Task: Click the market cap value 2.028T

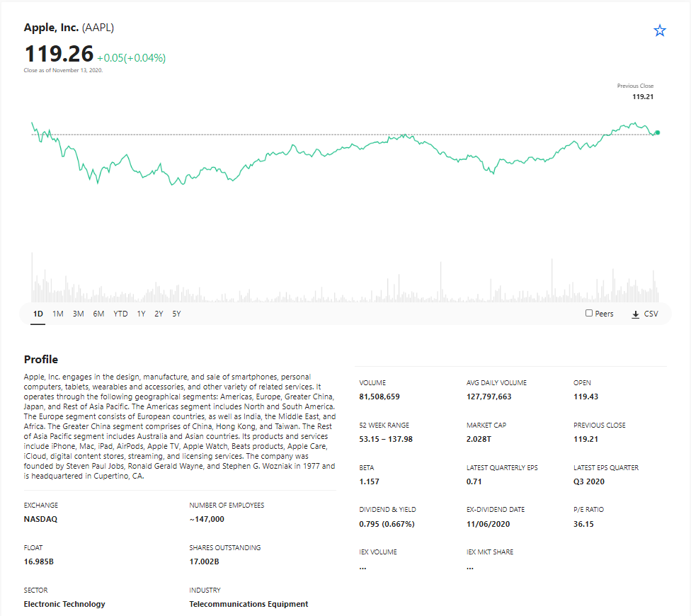Action: tap(479, 439)
